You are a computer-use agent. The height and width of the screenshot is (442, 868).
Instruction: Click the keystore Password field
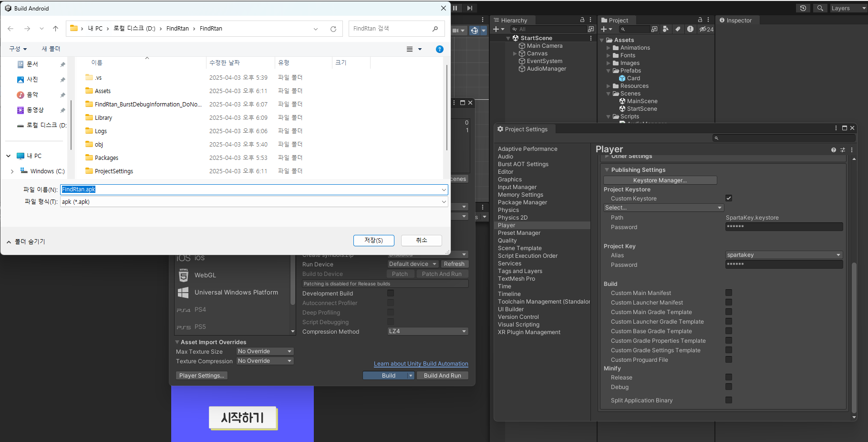click(784, 227)
